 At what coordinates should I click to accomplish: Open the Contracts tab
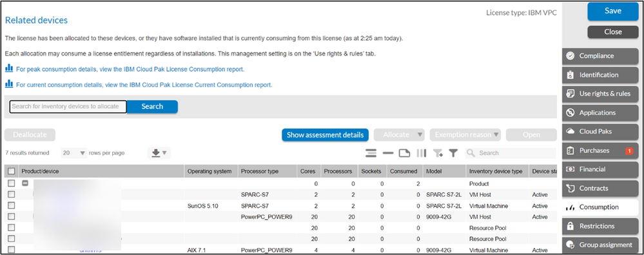600,189
